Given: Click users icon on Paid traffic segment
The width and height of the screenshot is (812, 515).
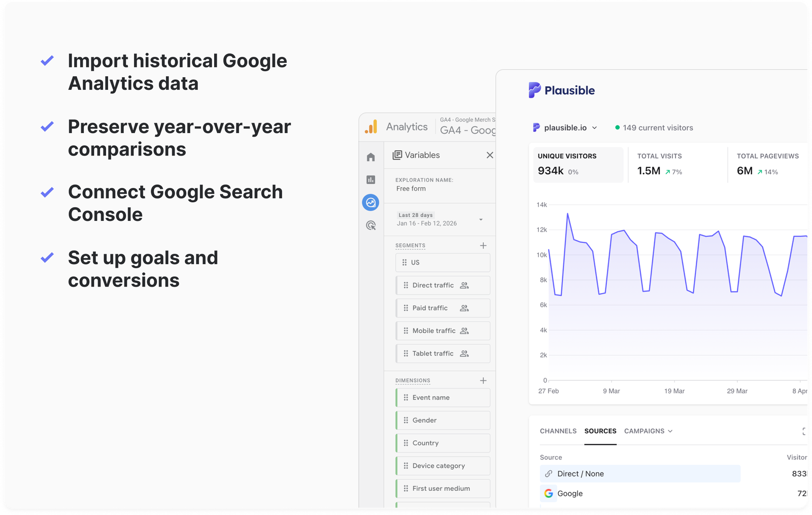Looking at the screenshot, I should [464, 308].
